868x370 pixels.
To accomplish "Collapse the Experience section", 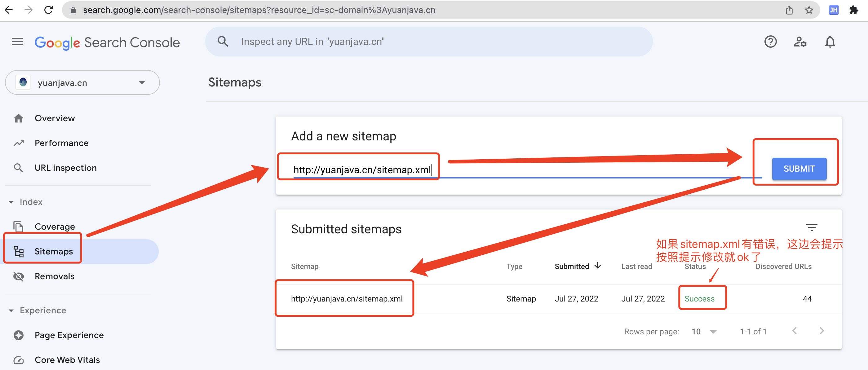I will 11,311.
